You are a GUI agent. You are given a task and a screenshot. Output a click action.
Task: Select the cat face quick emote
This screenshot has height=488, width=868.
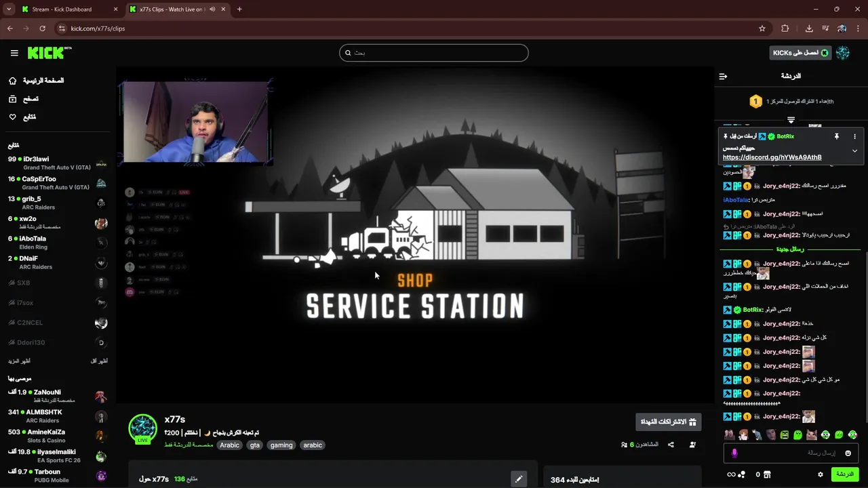click(x=811, y=435)
